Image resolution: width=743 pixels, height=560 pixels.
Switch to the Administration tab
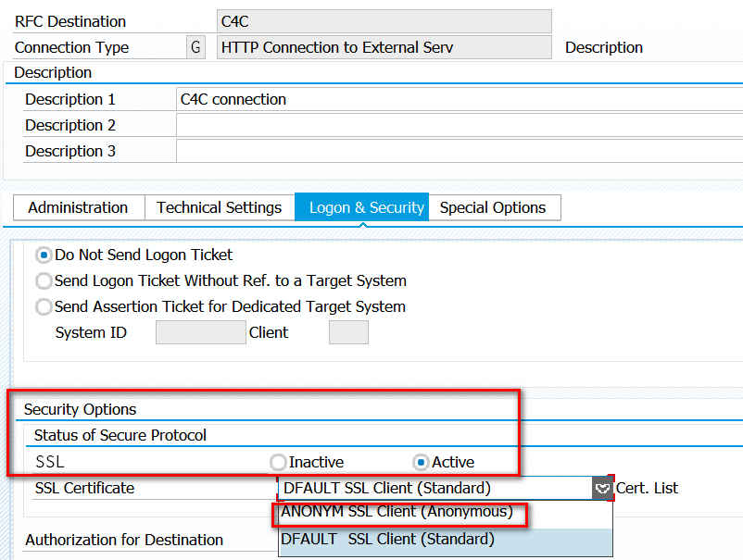coord(78,207)
